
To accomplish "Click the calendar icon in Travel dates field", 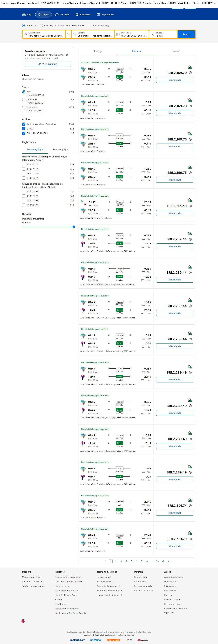I will 118,34.
